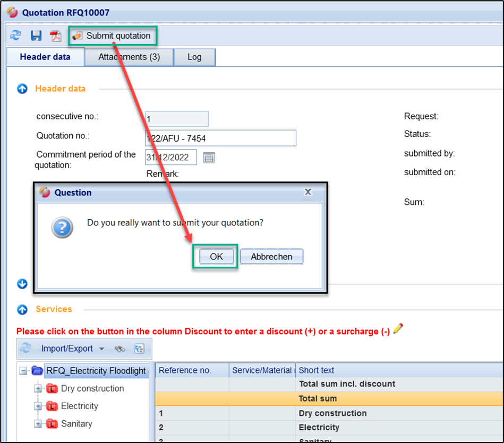Image resolution: width=504 pixels, height=443 pixels.
Task: Collapse the Services section arrow
Action: [x=22, y=309]
